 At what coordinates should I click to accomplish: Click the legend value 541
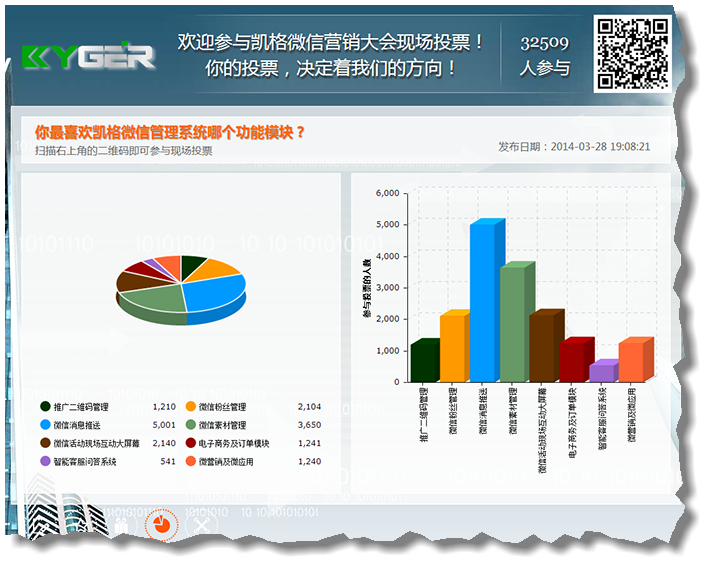pyautogui.click(x=168, y=462)
